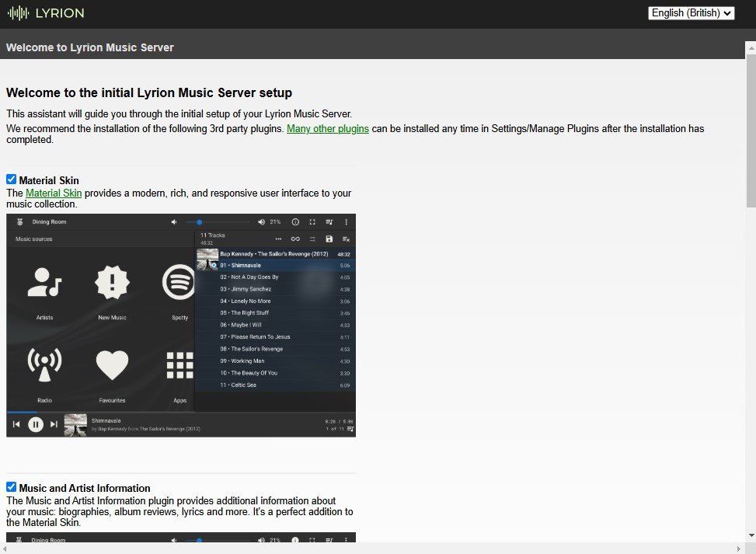Click Spotty icon in Material Skin preview
756x554 pixels.
click(179, 282)
